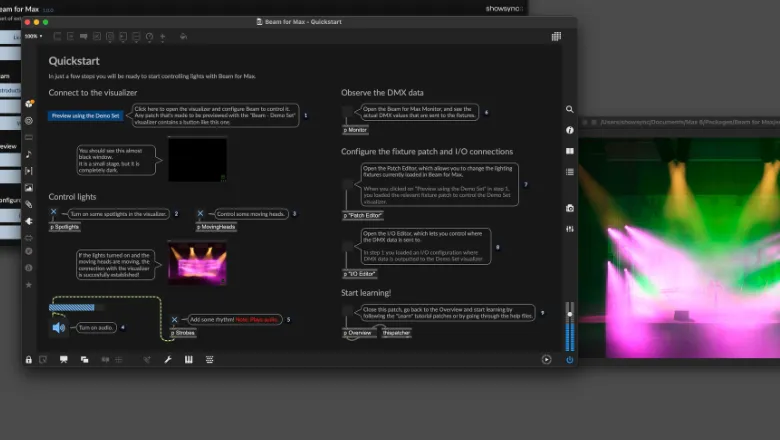This screenshot has height=440, width=780.
Task: Click the stage visualizer window on the right
Action: 679,248
